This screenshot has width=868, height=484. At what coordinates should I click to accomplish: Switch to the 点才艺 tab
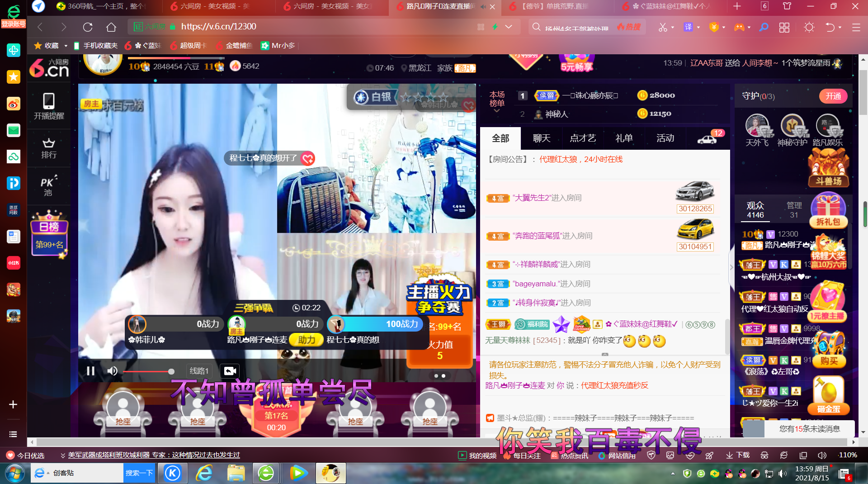coord(583,138)
